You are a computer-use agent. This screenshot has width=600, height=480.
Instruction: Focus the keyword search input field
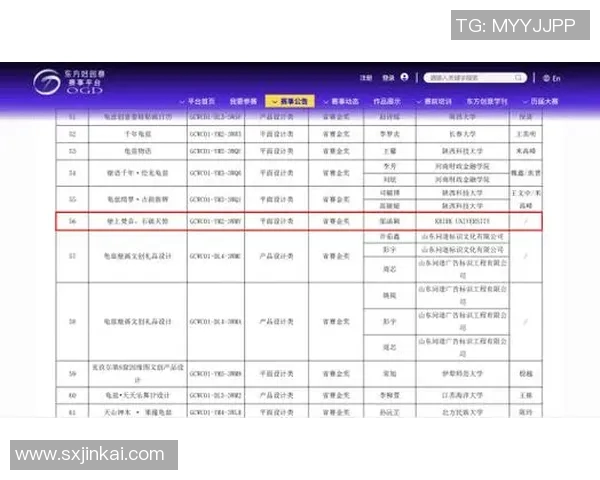tap(475, 78)
